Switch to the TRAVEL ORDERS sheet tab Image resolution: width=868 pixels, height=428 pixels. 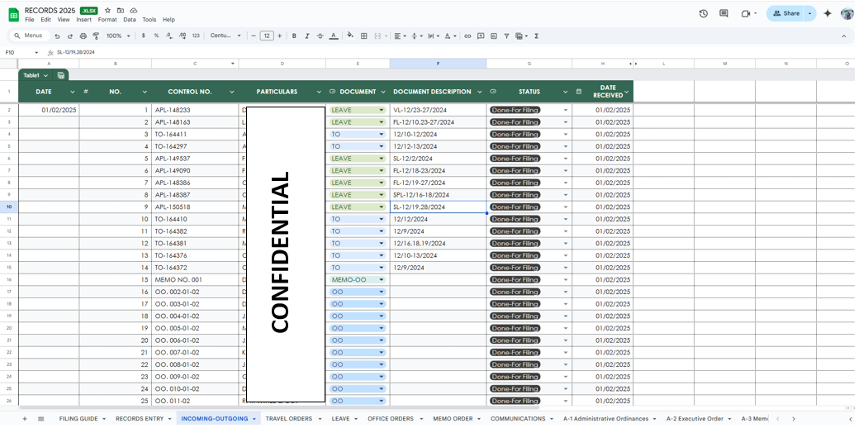click(x=289, y=419)
